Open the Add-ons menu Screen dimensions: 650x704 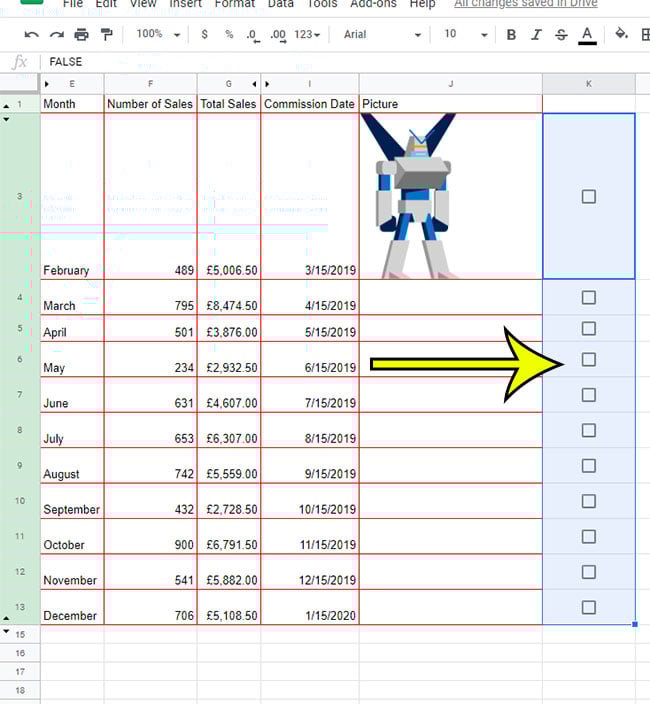(x=373, y=4)
